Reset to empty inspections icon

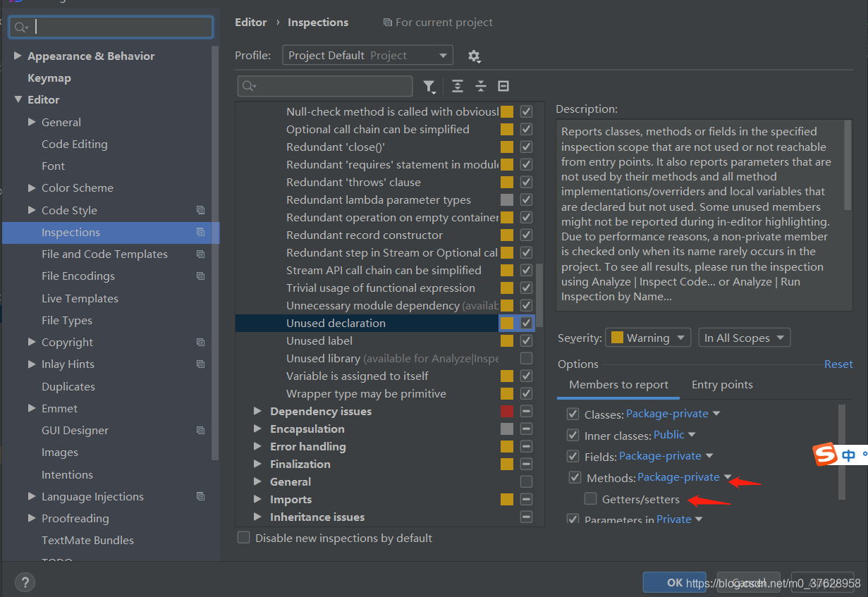pos(503,86)
